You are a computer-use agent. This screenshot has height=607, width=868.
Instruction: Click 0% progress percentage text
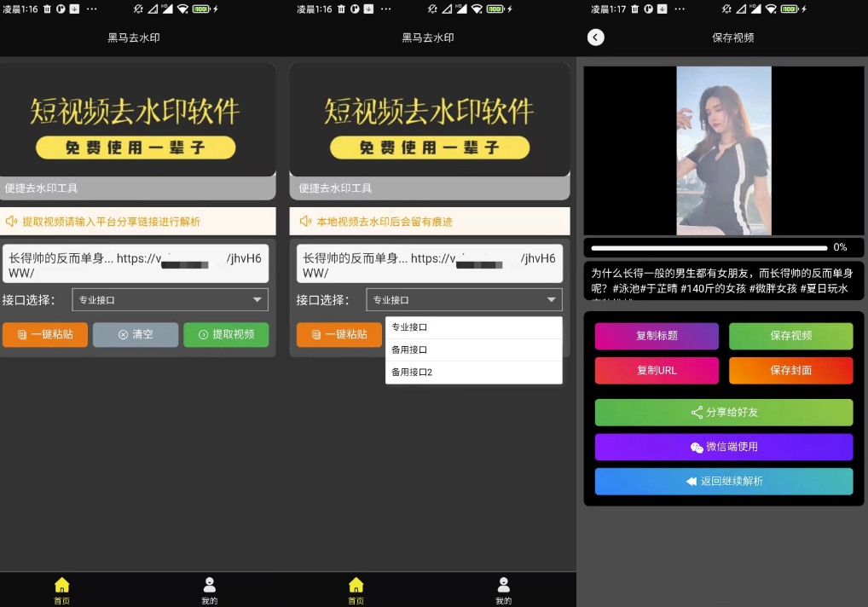[x=840, y=247]
